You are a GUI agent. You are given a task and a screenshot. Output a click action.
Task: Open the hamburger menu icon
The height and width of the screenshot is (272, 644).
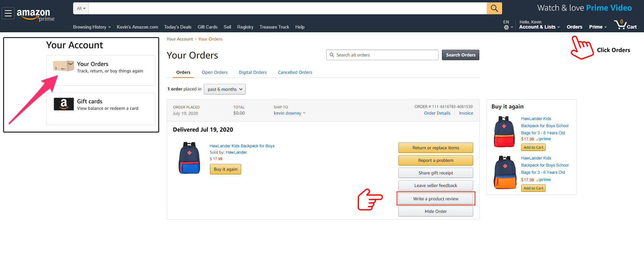click(x=8, y=13)
